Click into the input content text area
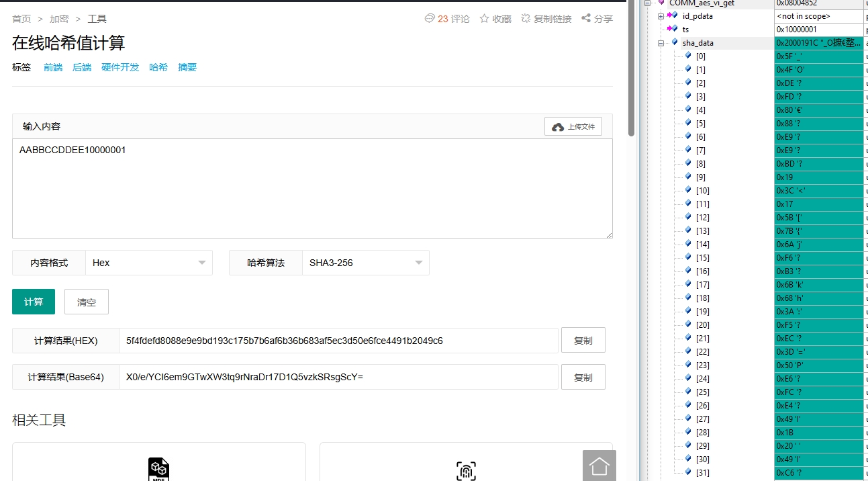This screenshot has width=868, height=481. point(312,188)
